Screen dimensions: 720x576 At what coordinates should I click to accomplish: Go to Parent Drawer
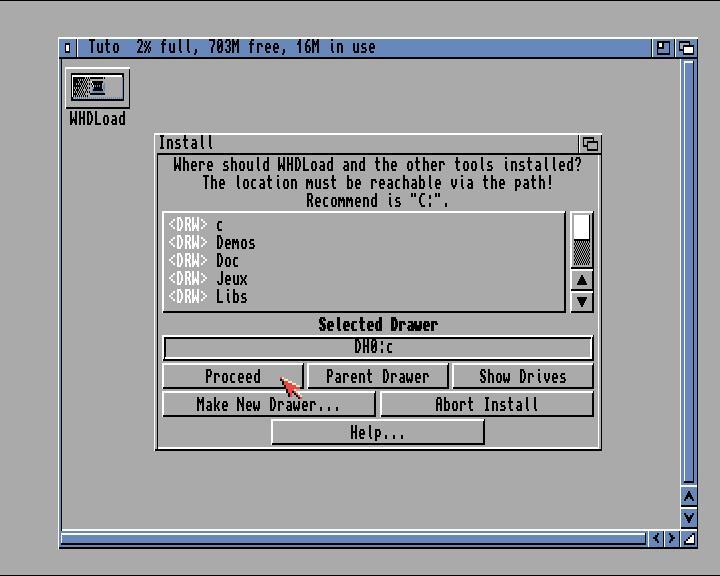[377, 376]
